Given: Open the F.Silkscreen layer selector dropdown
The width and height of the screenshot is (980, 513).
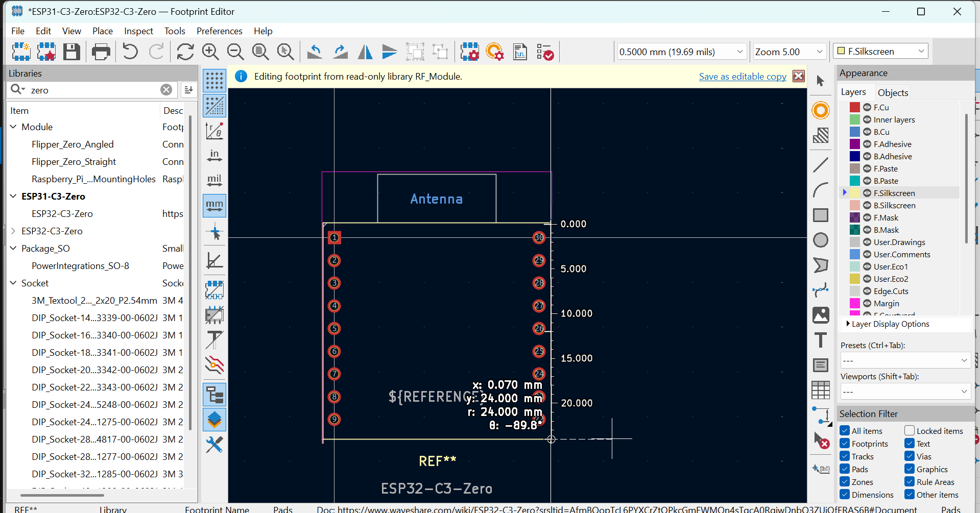Looking at the screenshot, I should pyautogui.click(x=921, y=52).
